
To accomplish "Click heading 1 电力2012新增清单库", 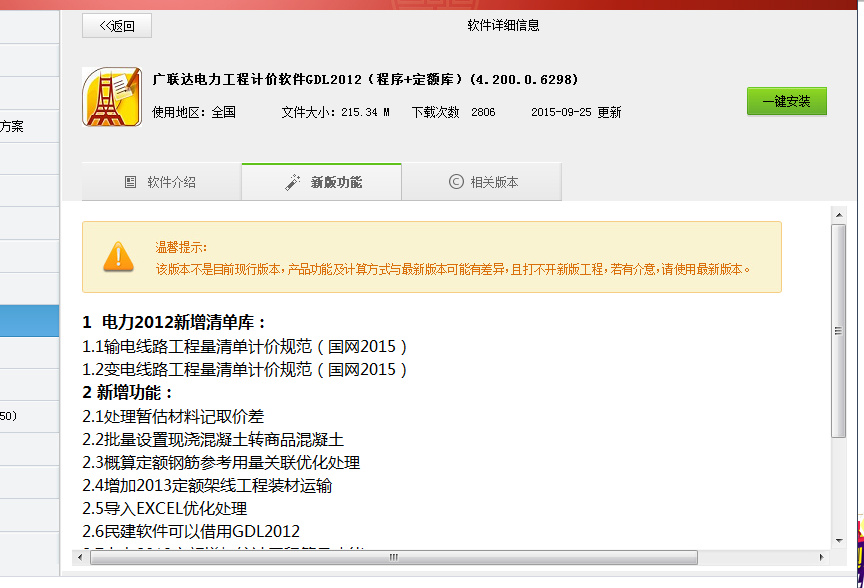I will [x=174, y=322].
